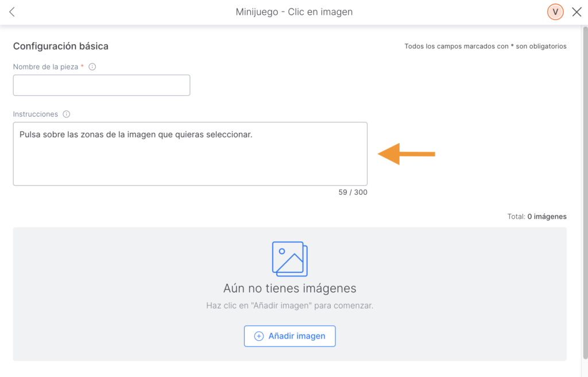Select the "Configuración básica" heading
The image size is (588, 377).
[x=61, y=46]
